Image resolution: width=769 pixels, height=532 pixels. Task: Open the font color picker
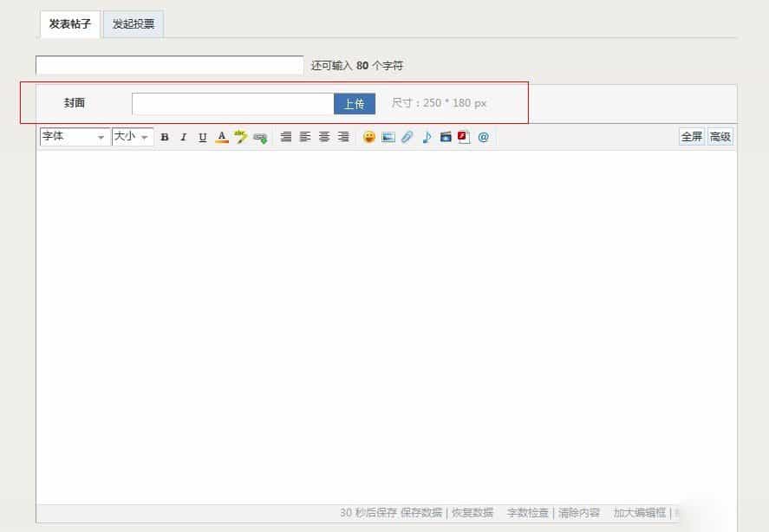[x=220, y=136]
